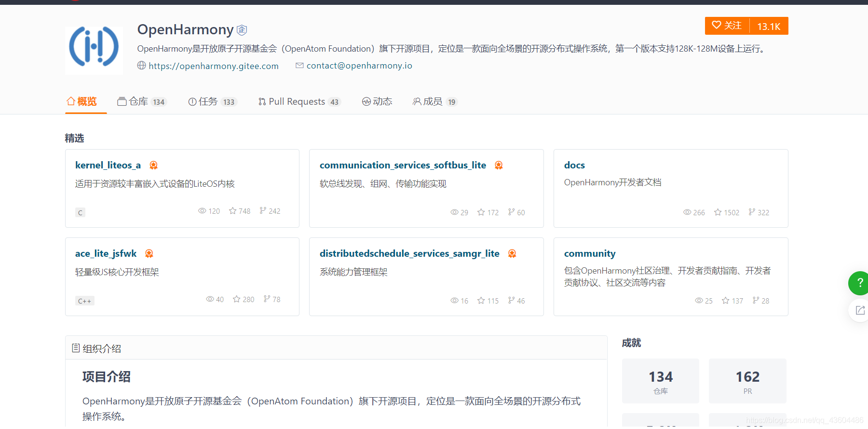Click the fork icon for community

756,300
